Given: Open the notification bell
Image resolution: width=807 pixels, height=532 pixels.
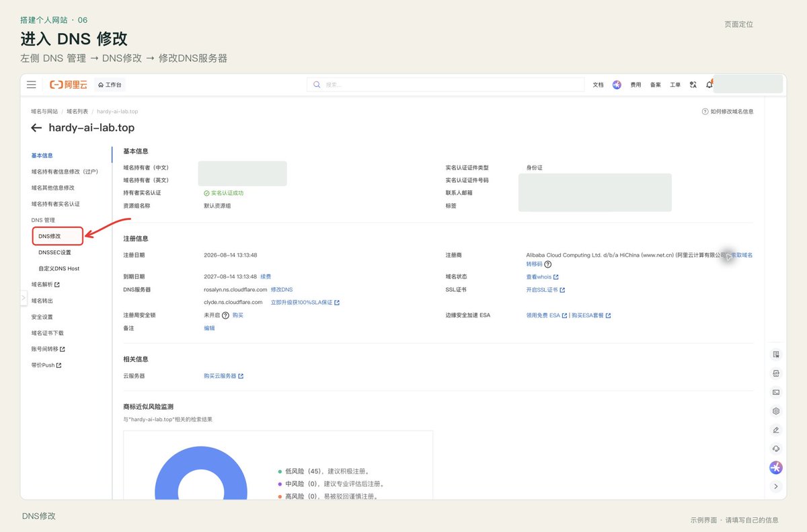Looking at the screenshot, I should (709, 85).
